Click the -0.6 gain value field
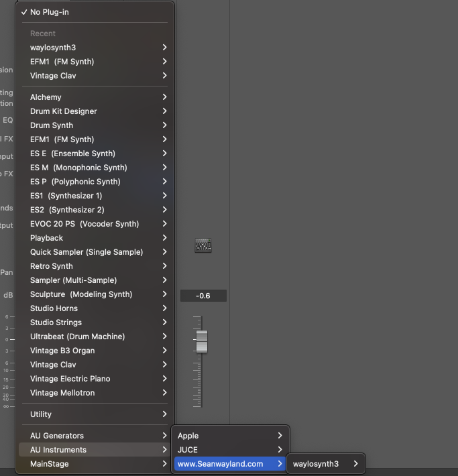This screenshot has height=476, width=458. pos(203,296)
